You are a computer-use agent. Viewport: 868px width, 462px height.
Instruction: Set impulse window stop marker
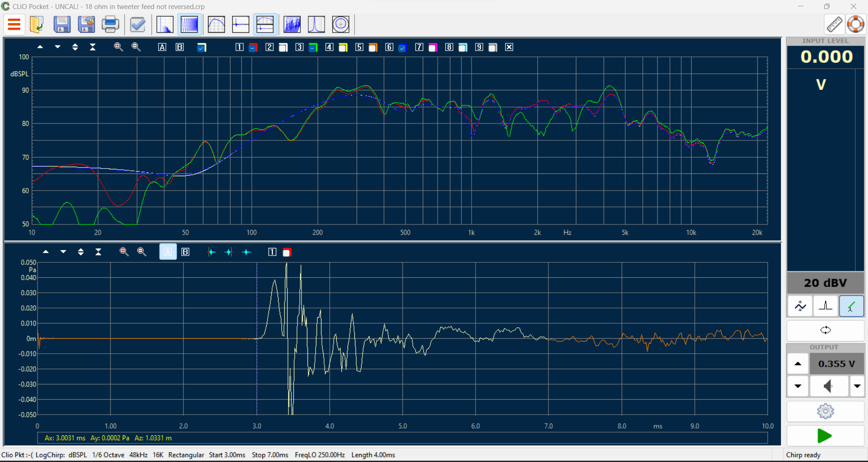tap(229, 252)
